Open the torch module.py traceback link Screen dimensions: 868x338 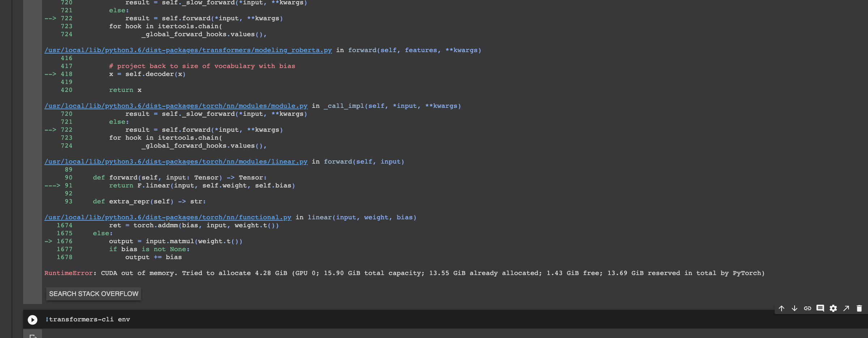[x=176, y=106]
